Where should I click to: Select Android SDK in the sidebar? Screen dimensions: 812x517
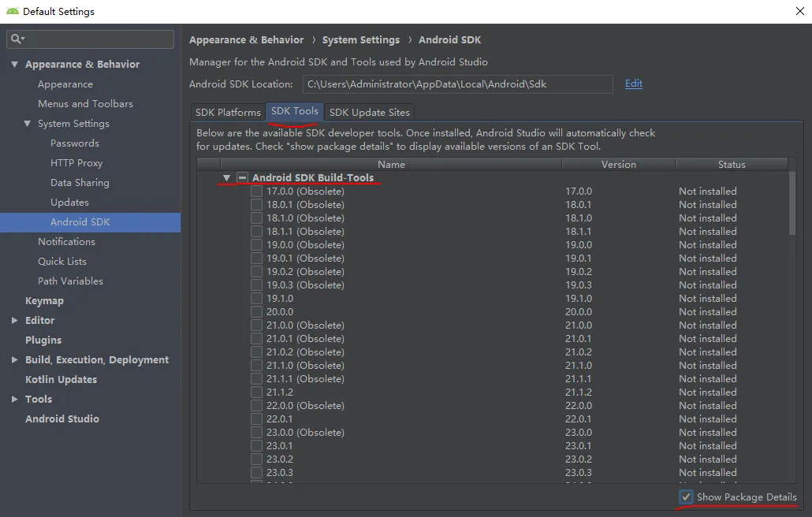point(90,222)
